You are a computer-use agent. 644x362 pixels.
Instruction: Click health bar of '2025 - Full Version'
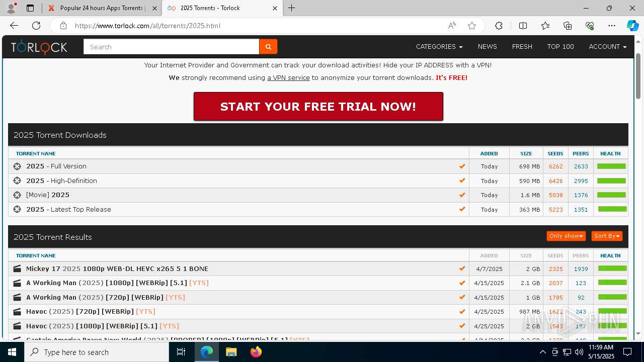pyautogui.click(x=611, y=166)
